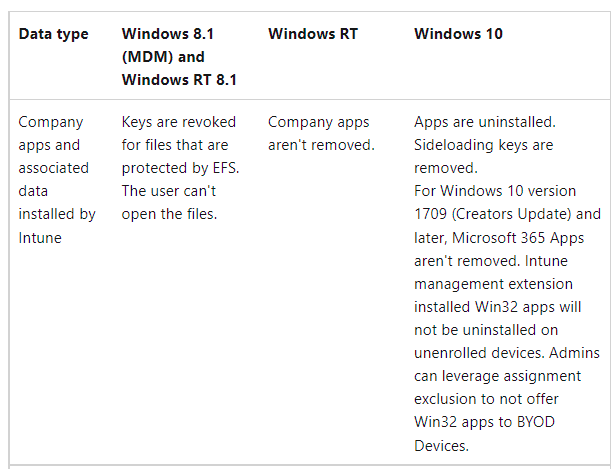Click "The user can't open the files" text

[169, 203]
